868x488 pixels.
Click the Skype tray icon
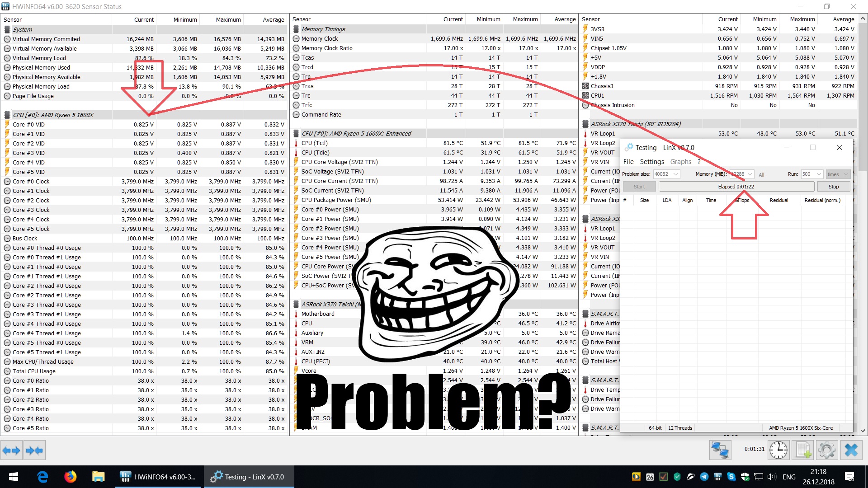point(731,477)
